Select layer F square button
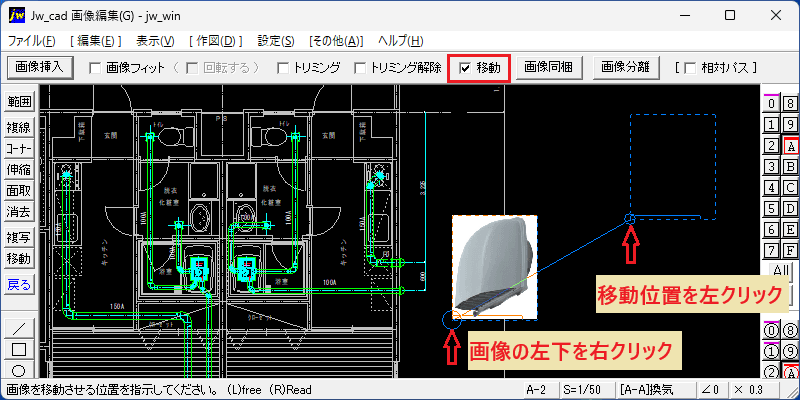Viewport: 800px width, 400px height. [x=790, y=251]
